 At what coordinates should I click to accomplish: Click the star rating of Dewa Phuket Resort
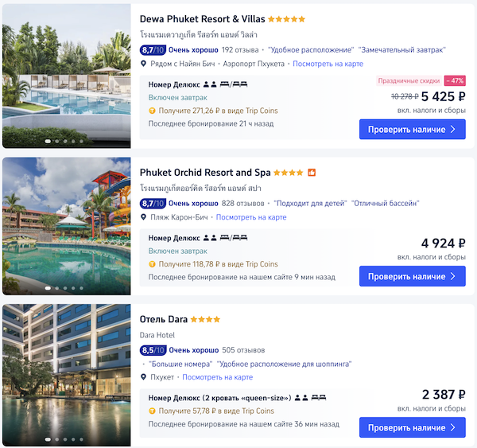tap(286, 19)
